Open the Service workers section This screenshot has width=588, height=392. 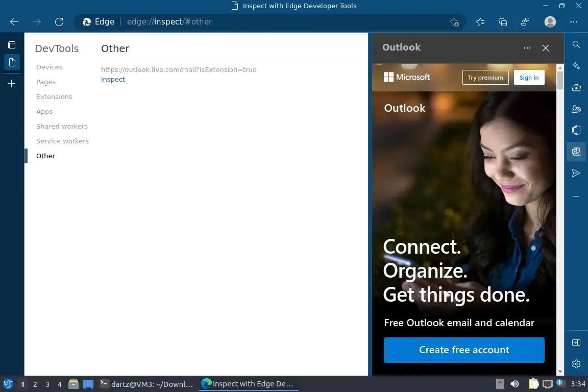[63, 141]
